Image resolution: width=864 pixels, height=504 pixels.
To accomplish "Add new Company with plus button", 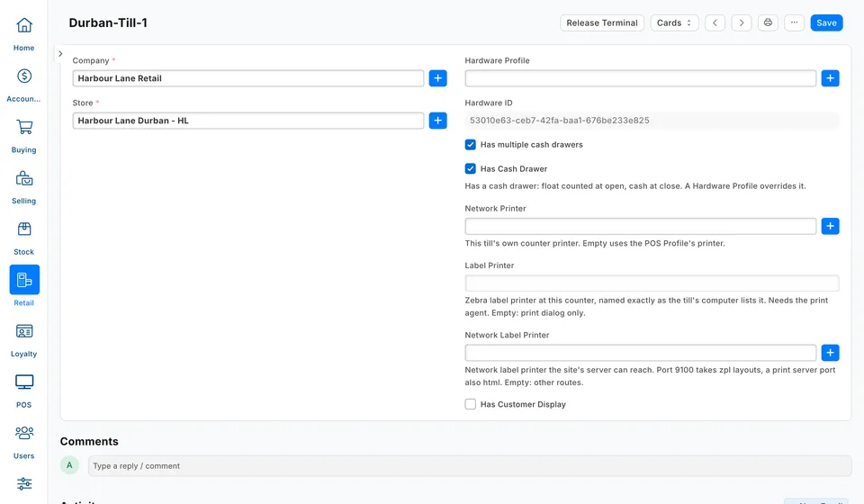I will point(438,78).
